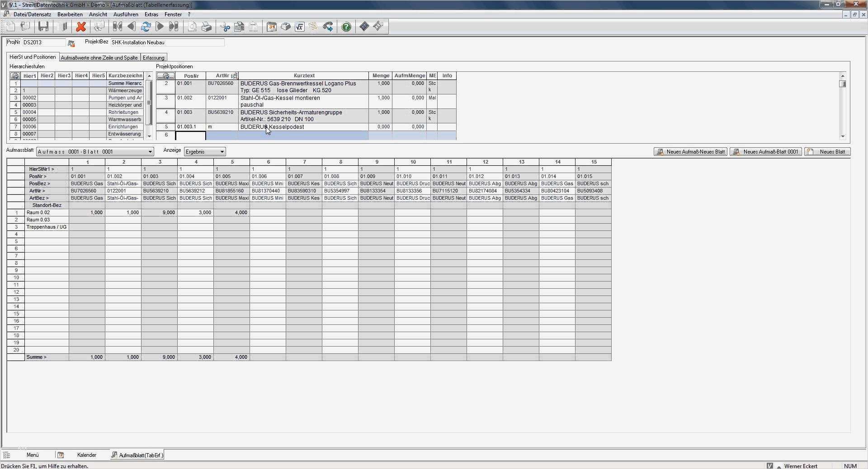
Task: Click the ProjNr input field showing DS2013
Action: click(44, 42)
